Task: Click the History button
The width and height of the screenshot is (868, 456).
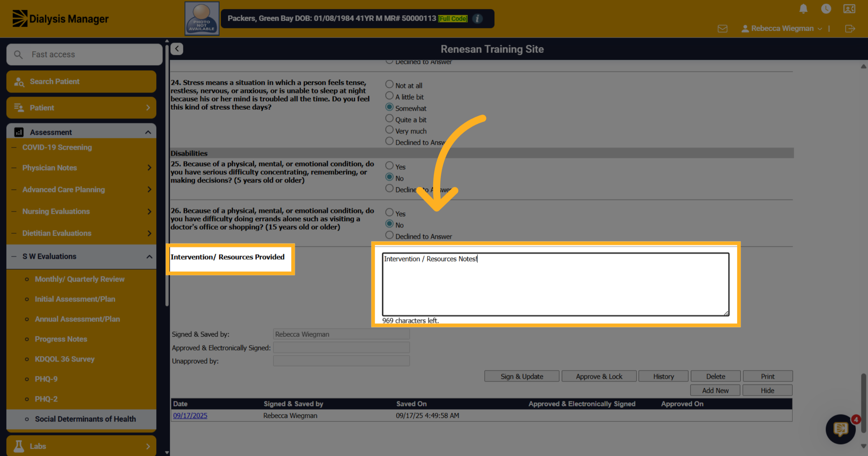Action: pos(664,376)
